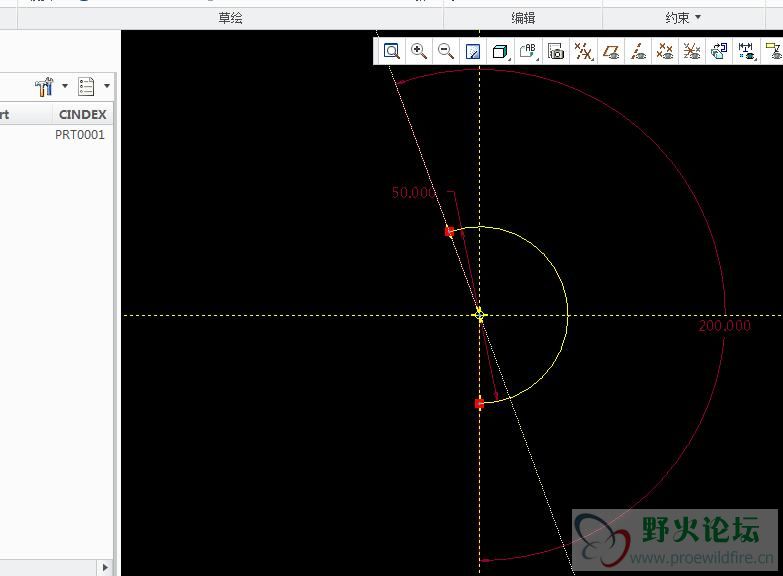Open the display style cube icon

[x=501, y=51]
